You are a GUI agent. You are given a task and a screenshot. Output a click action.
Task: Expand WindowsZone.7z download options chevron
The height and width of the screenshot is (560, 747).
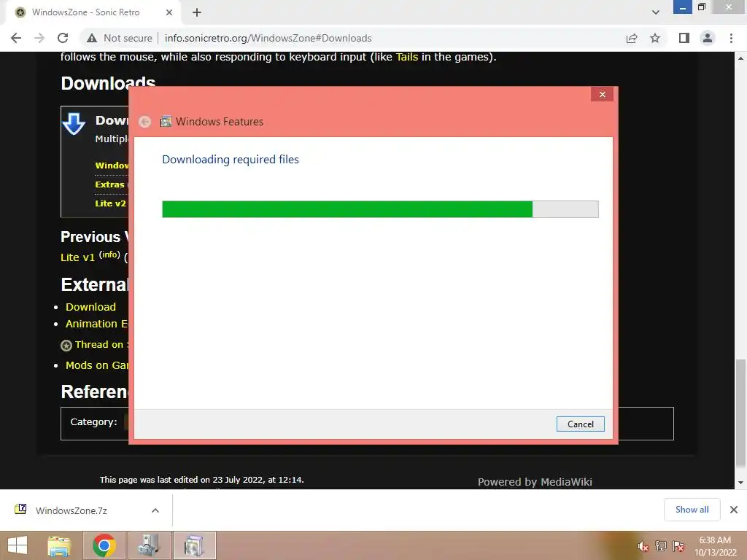155,510
